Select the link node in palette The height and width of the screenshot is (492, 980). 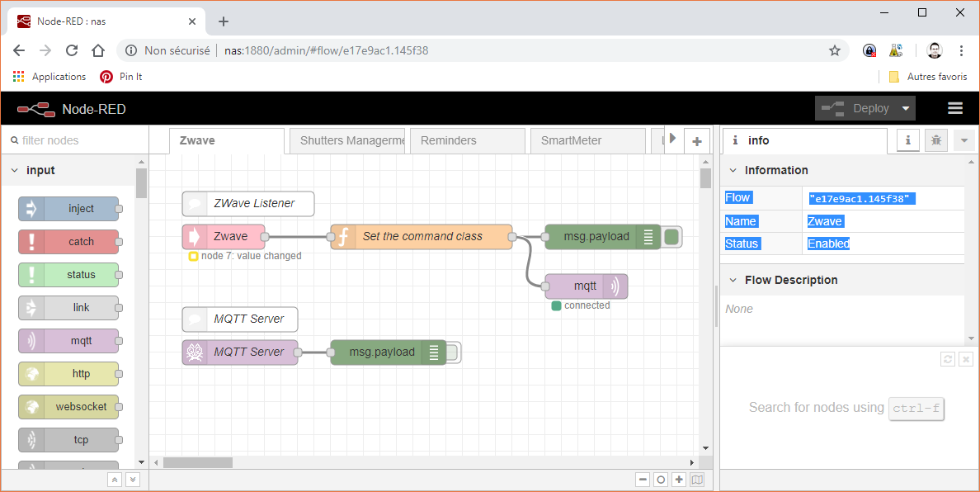click(x=68, y=308)
